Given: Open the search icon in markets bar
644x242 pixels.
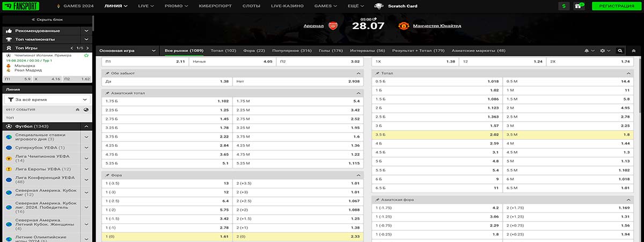Looking at the screenshot, I should point(620,51).
